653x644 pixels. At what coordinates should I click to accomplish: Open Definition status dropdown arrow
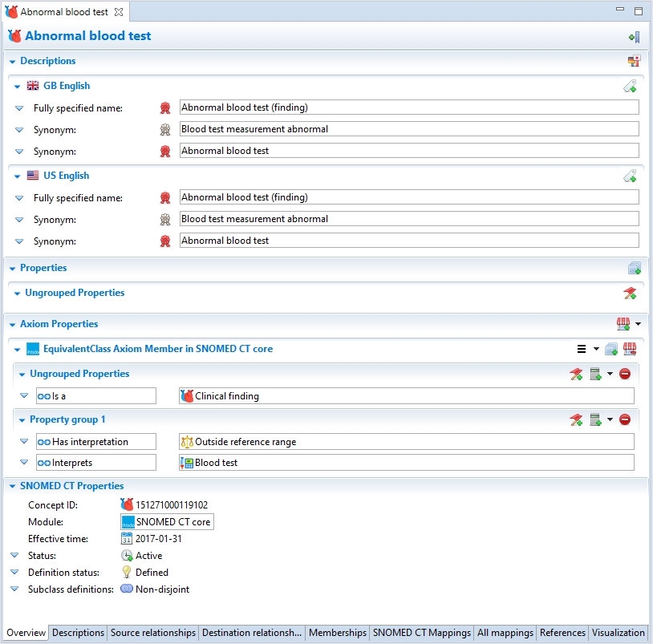click(14, 573)
